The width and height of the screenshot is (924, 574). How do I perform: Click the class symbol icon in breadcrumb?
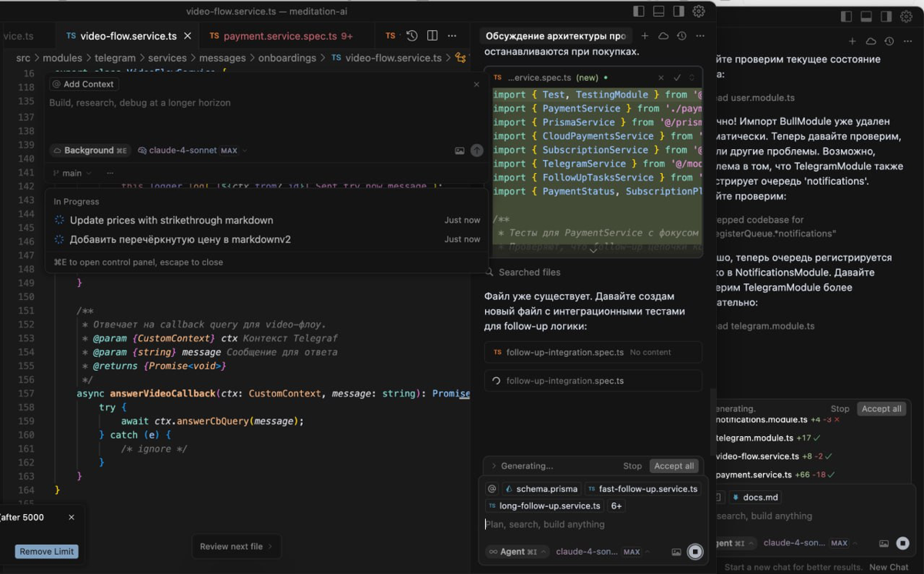coord(460,58)
